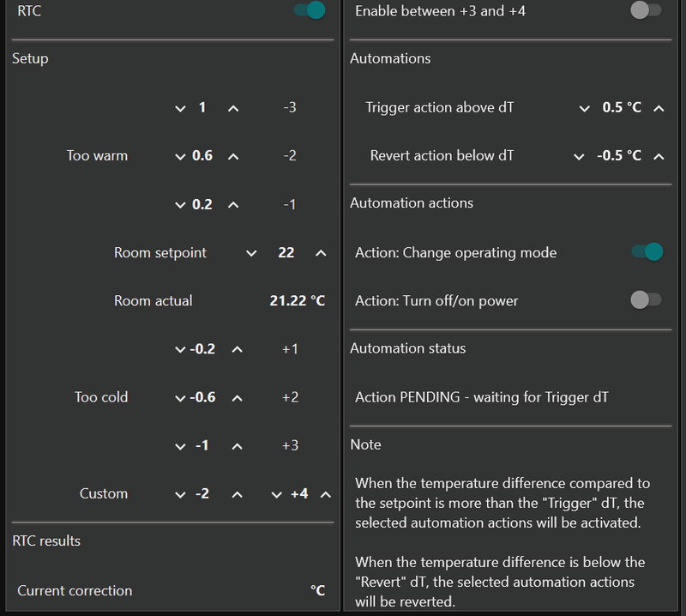This screenshot has height=616, width=686.
Task: Enable Action: Turn off/on power
Action: [646, 300]
